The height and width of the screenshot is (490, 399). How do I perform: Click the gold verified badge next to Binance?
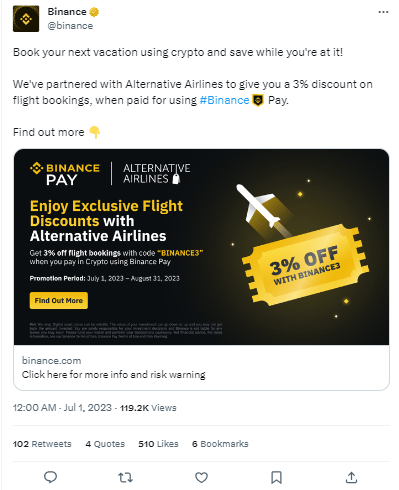click(x=94, y=12)
